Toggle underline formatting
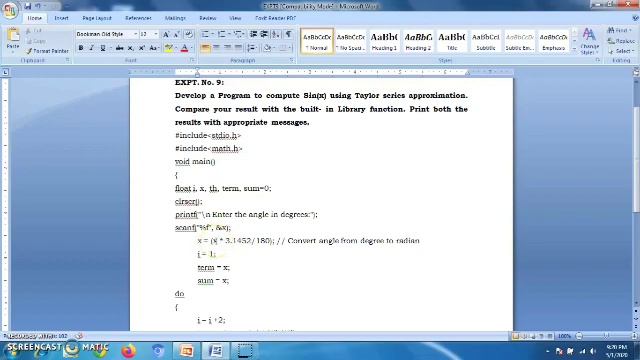The image size is (640, 360). pos(103,48)
